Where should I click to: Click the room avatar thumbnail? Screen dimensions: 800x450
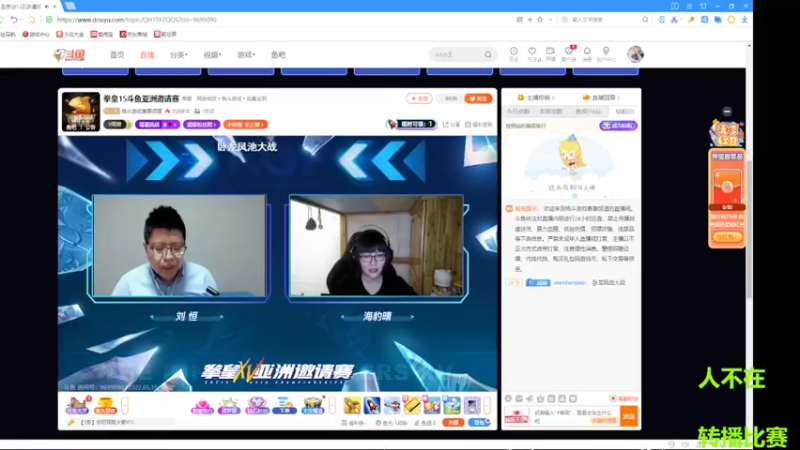tap(81, 111)
